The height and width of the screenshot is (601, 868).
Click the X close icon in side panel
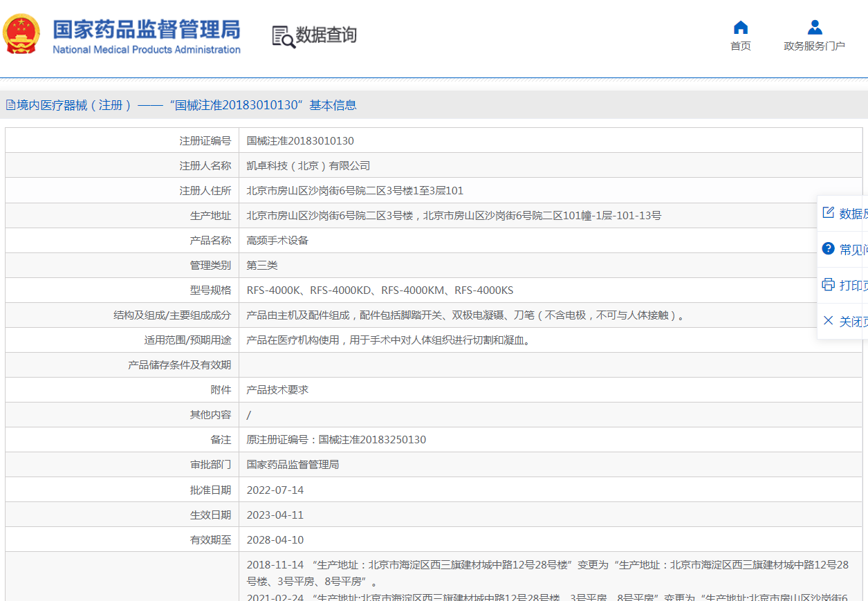click(828, 320)
